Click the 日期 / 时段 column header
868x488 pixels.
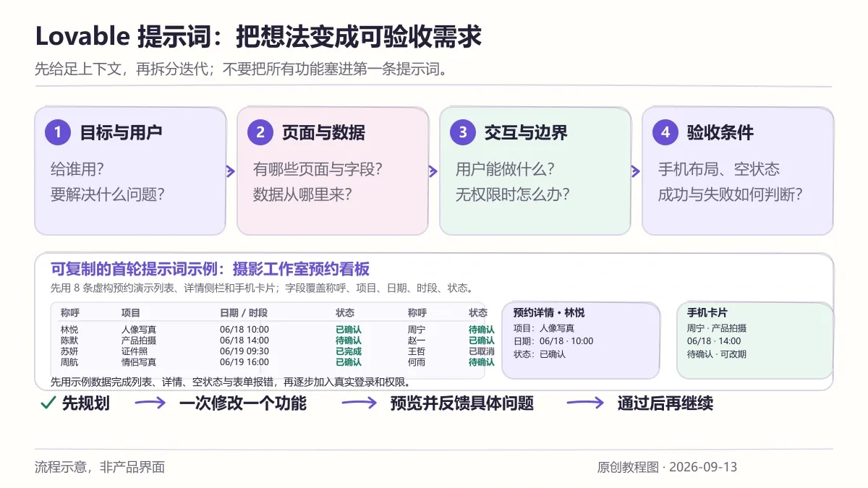click(x=244, y=313)
